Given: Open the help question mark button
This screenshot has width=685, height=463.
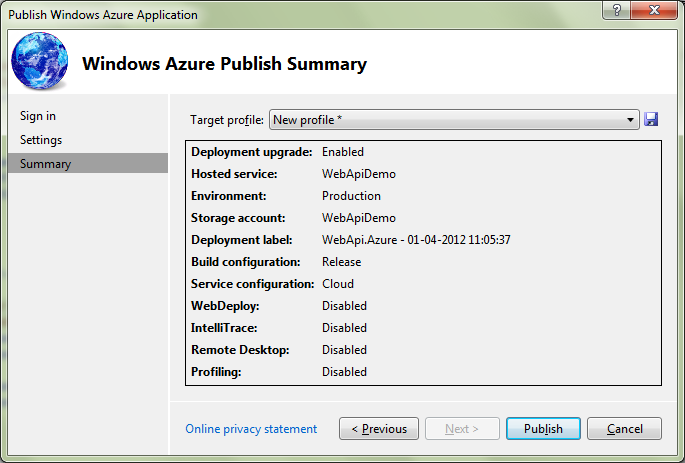Looking at the screenshot, I should click(616, 10).
